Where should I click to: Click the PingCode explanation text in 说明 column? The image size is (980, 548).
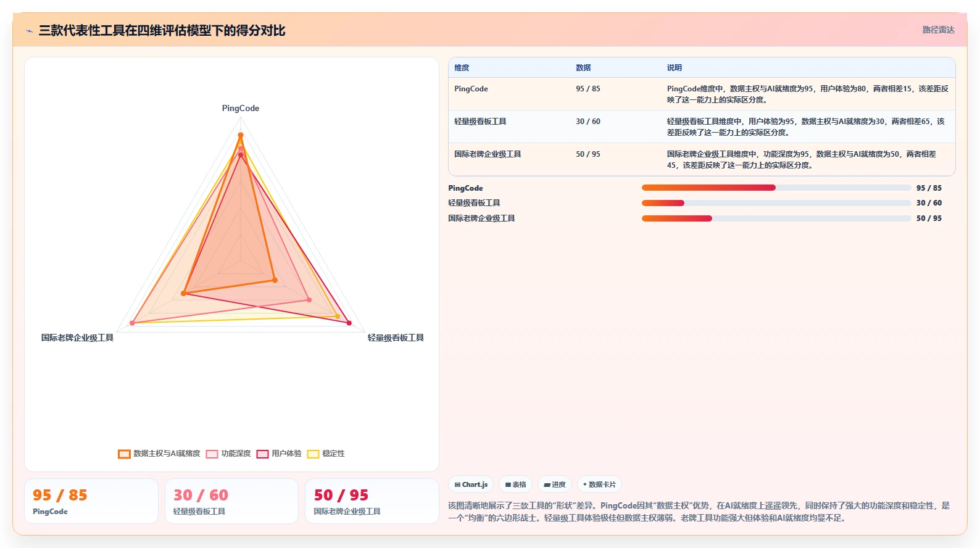(808, 94)
